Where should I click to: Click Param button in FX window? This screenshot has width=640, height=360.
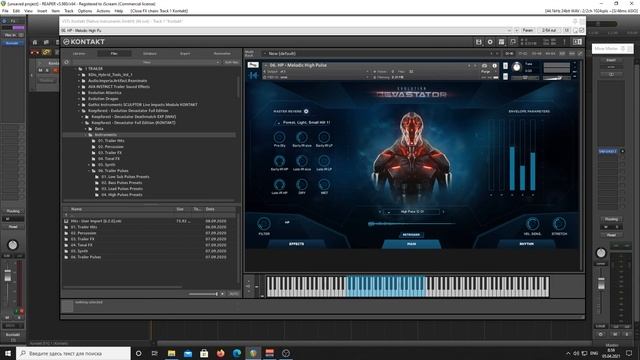tap(528, 30)
